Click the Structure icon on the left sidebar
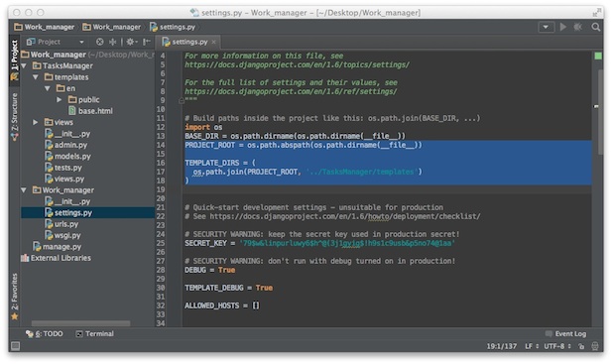Viewport: 612px width, 364px height. click(x=15, y=137)
